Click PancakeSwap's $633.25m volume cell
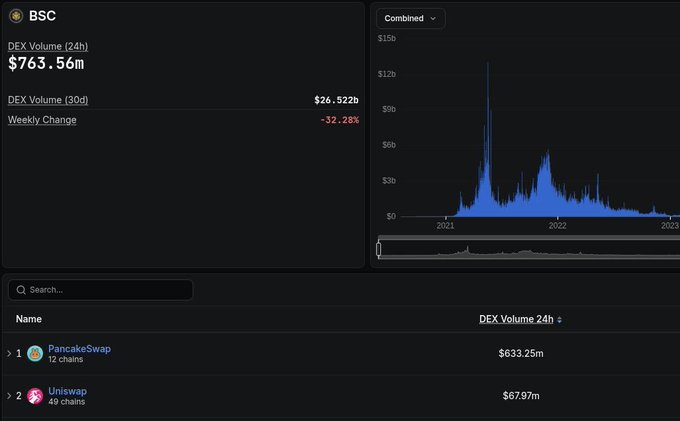Screen dimensions: 680x421 [521, 353]
